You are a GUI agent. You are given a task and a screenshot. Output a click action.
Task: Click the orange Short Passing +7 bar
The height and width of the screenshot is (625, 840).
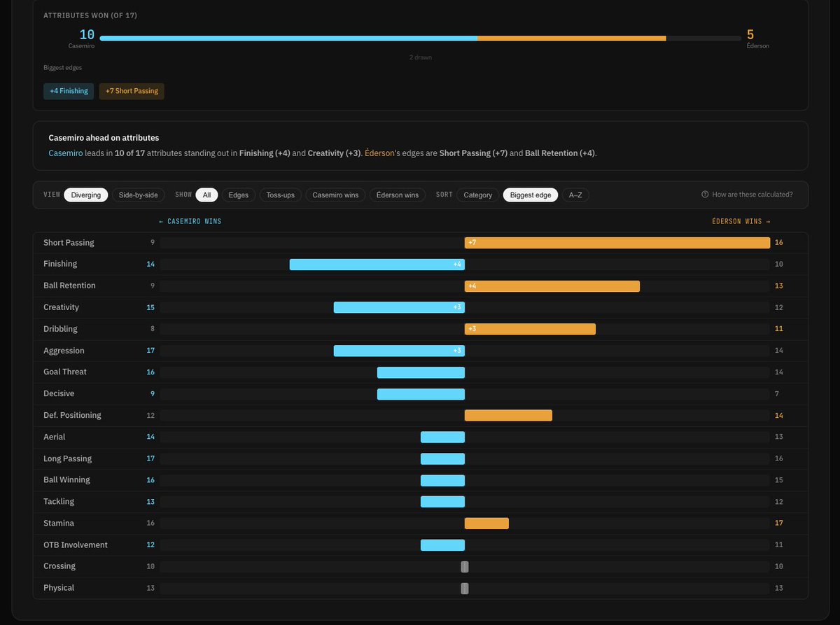click(x=617, y=242)
